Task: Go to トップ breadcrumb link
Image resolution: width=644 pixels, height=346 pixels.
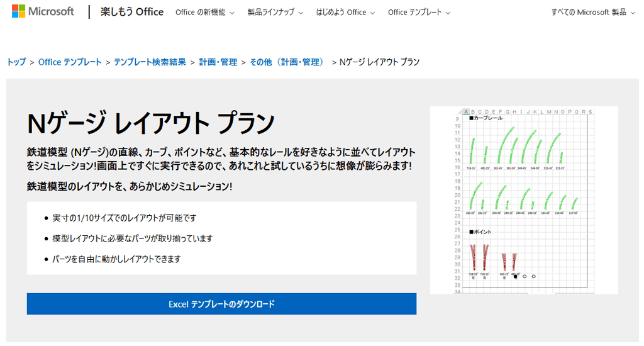Action: point(16,62)
